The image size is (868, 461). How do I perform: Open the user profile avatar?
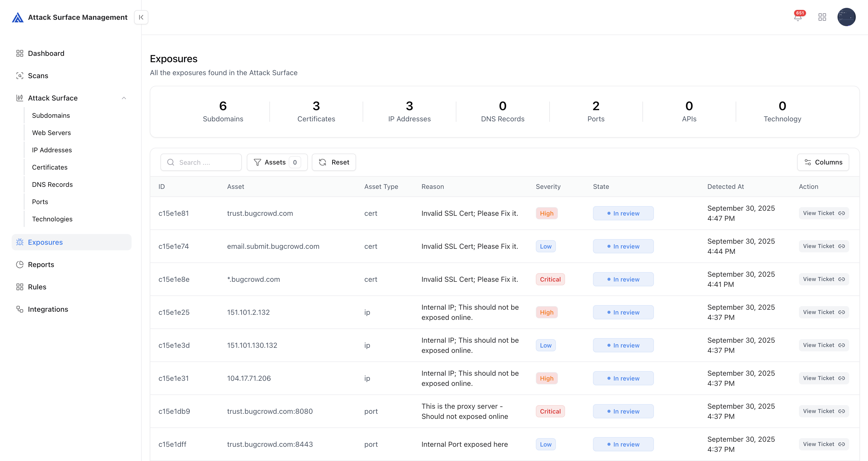click(846, 17)
